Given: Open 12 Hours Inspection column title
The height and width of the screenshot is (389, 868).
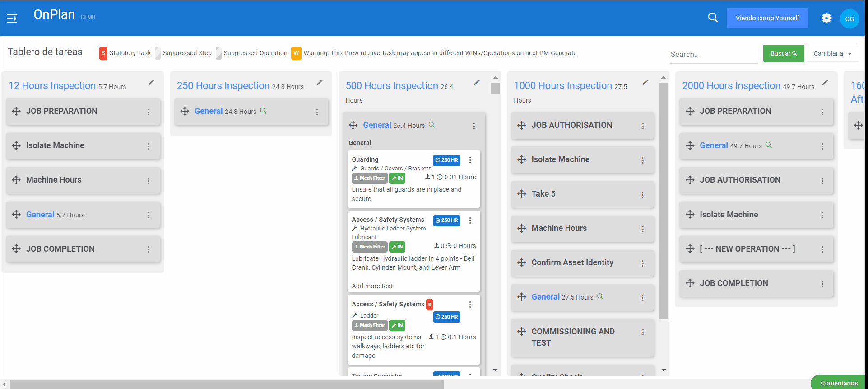Looking at the screenshot, I should 52,85.
